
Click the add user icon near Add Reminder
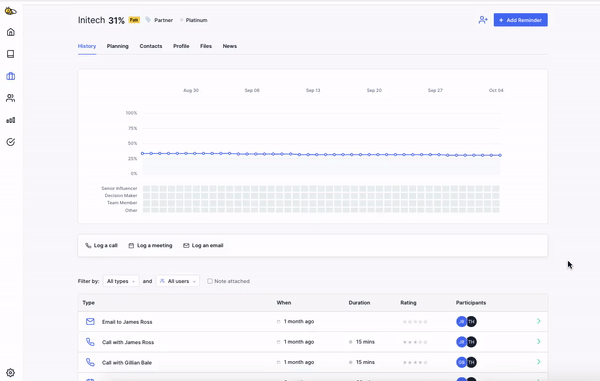click(x=483, y=20)
